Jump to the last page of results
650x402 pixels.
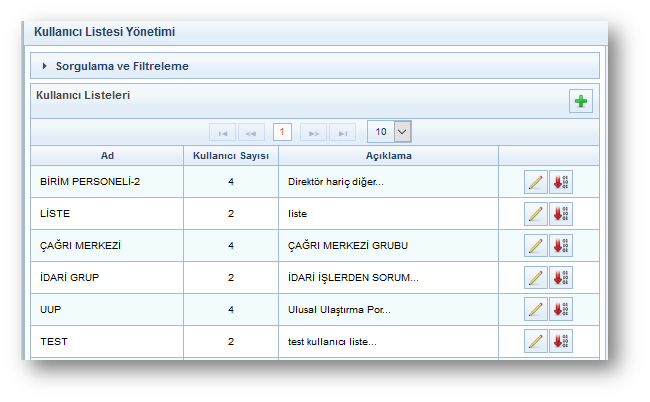343,132
